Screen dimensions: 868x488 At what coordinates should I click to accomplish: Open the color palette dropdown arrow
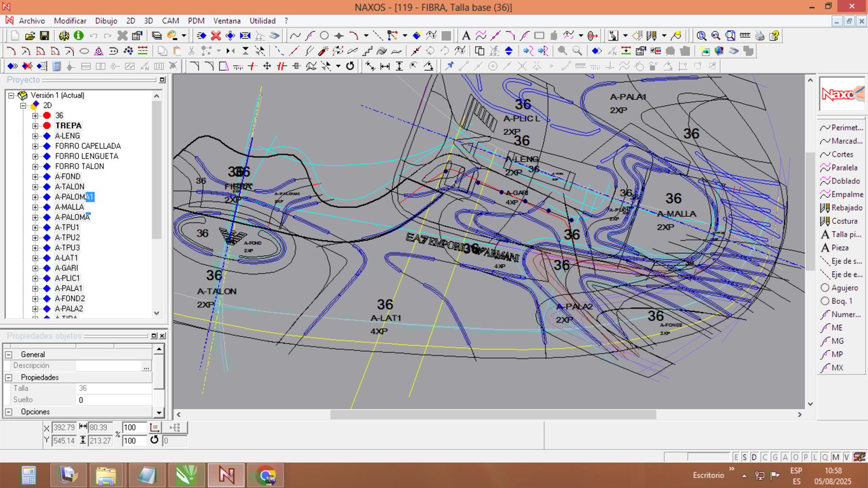183,36
